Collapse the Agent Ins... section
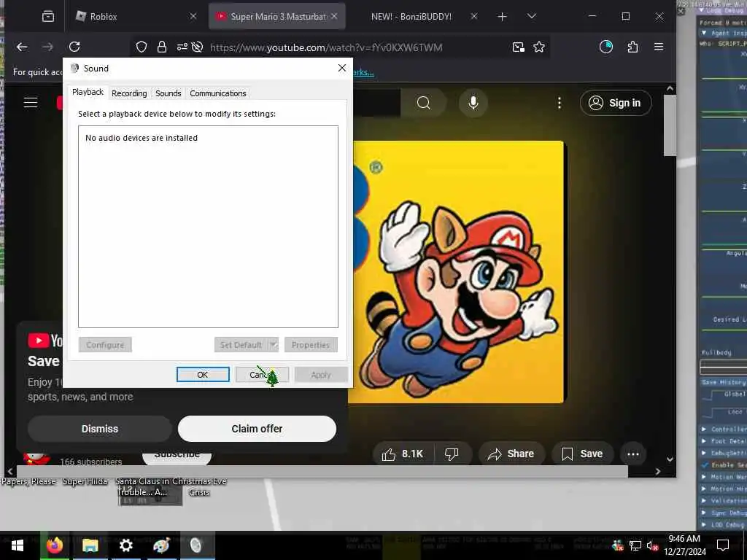747x560 pixels. pos(704,33)
